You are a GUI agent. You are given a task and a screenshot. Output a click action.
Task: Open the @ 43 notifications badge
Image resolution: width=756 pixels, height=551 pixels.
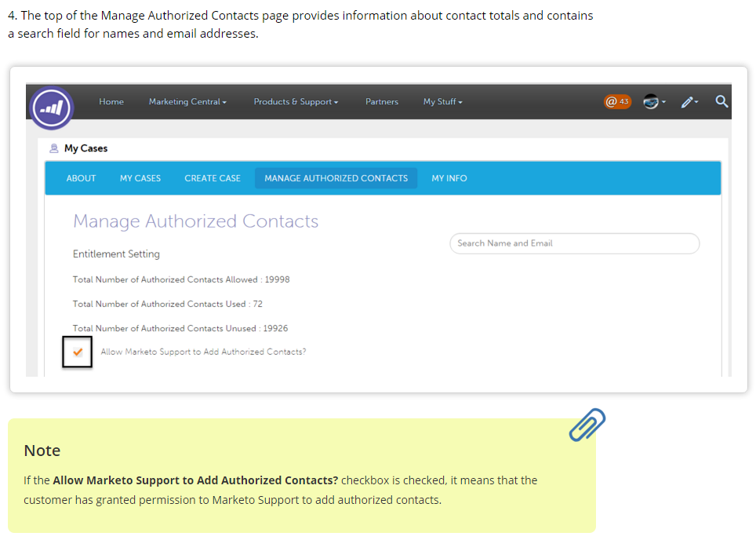tap(617, 101)
